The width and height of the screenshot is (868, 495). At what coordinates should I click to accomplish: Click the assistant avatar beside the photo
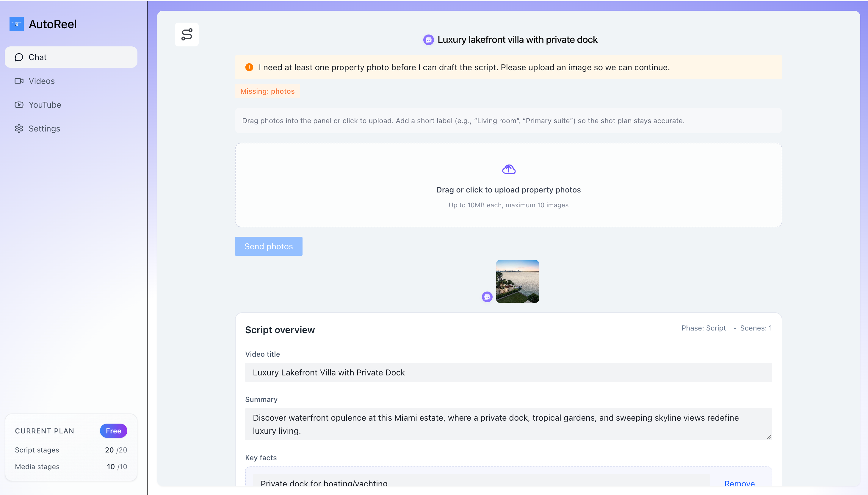click(x=487, y=297)
